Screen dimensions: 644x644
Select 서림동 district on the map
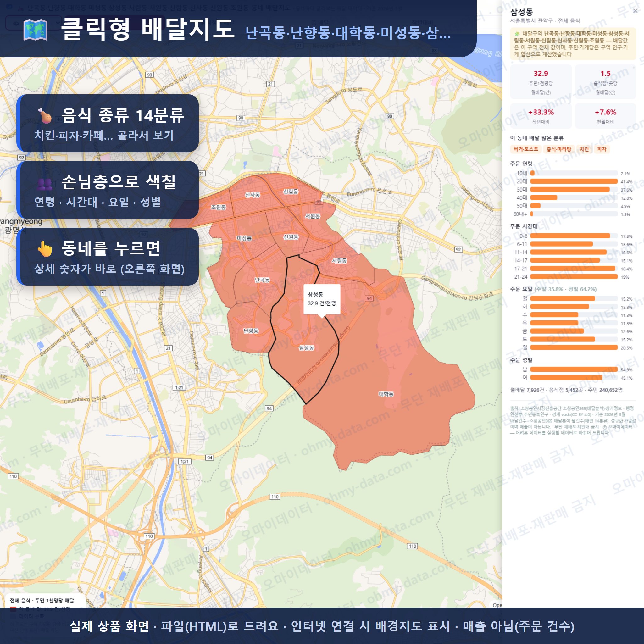(x=339, y=260)
